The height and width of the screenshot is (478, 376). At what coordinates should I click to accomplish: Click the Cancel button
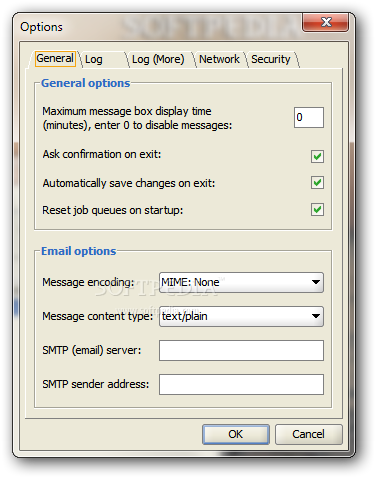pyautogui.click(x=308, y=434)
